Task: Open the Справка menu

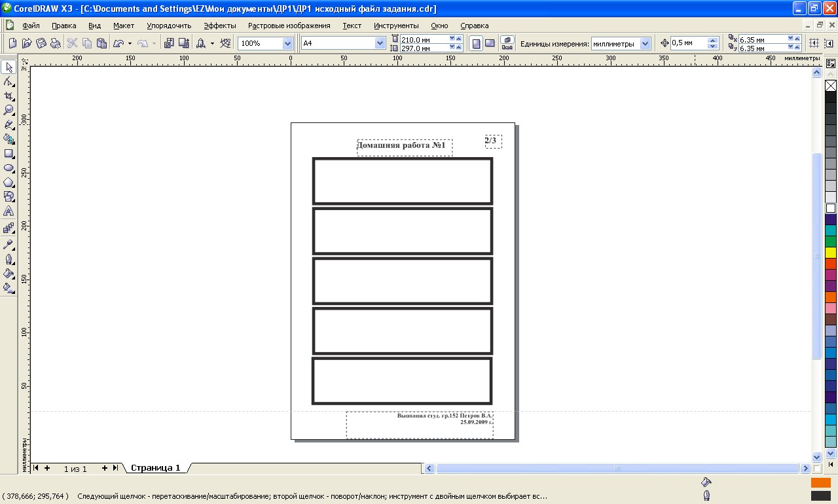Action: tap(474, 26)
